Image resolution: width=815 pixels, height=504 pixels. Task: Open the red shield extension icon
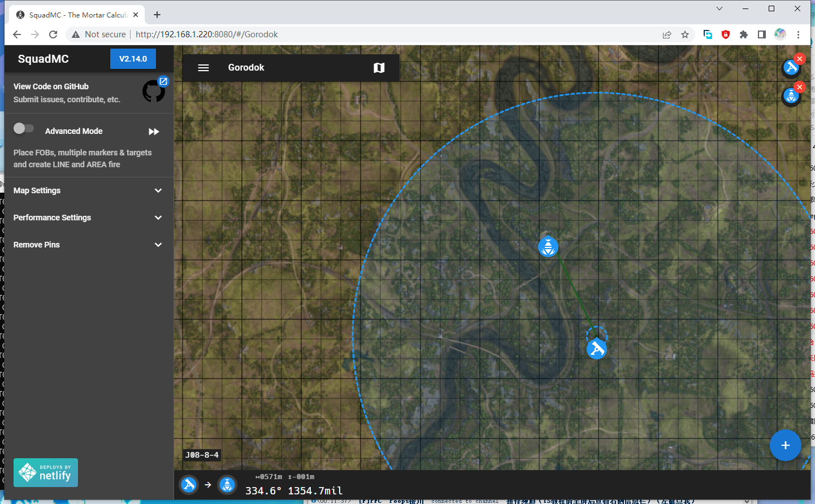(726, 34)
